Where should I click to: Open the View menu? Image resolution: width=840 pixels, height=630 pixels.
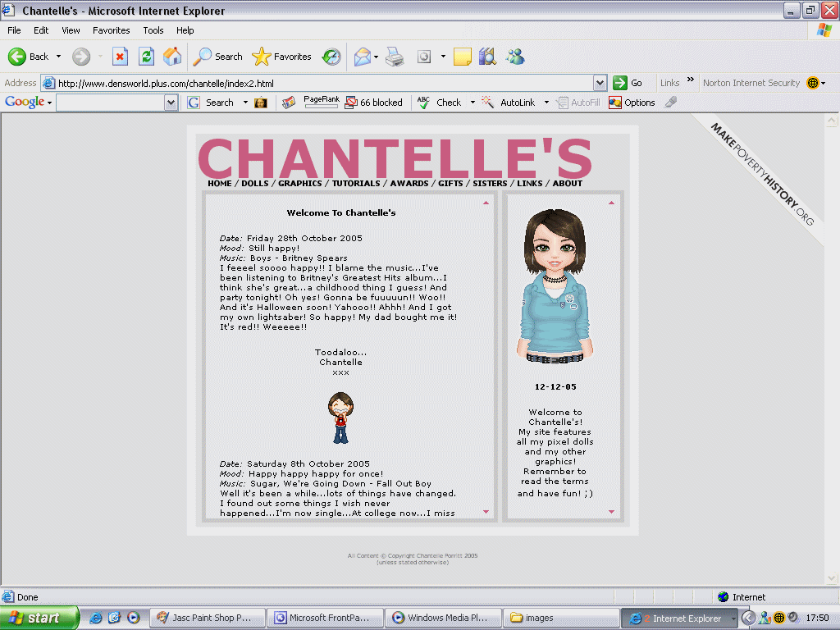(71, 30)
